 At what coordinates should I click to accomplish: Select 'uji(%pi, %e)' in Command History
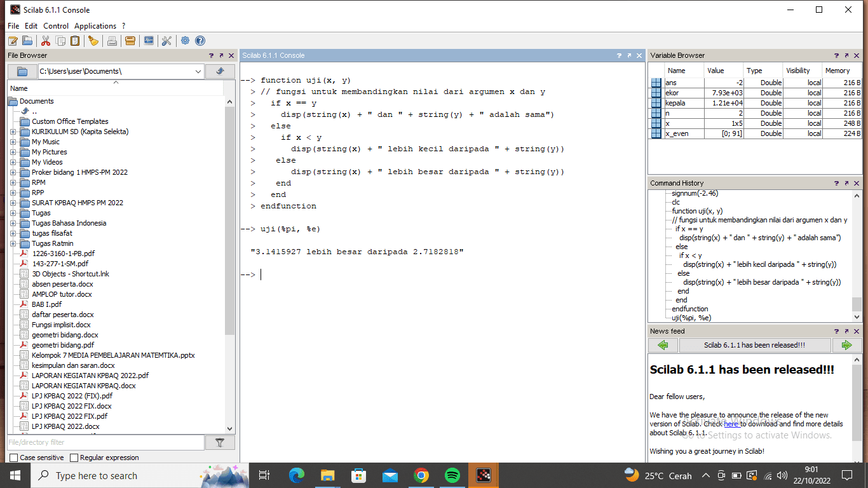coord(691,318)
